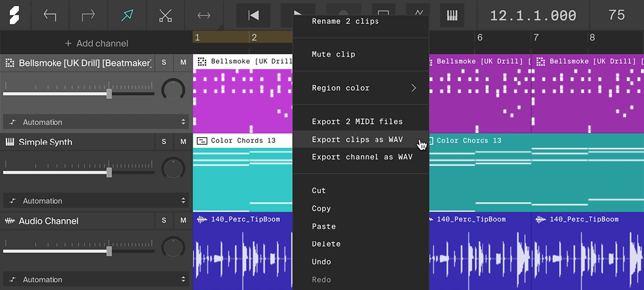Mute the Simple Synth channel
Viewport: 644px width, 290px height.
coord(183,142)
